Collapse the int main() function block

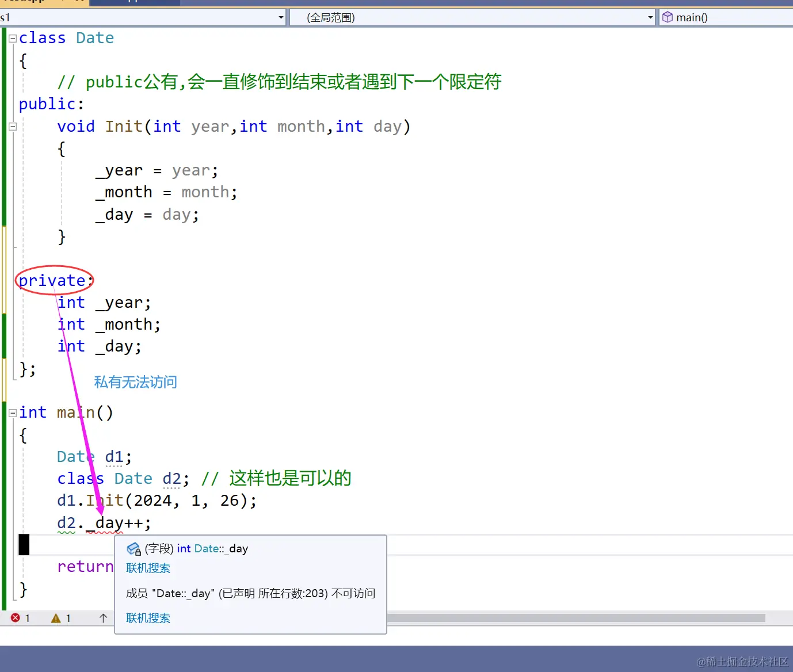(x=13, y=413)
